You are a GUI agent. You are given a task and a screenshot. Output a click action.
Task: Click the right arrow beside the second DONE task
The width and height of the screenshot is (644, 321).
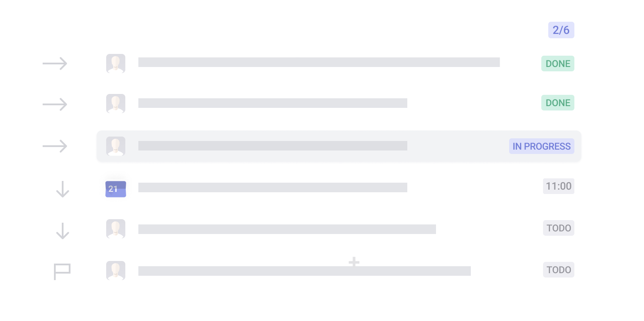(55, 104)
